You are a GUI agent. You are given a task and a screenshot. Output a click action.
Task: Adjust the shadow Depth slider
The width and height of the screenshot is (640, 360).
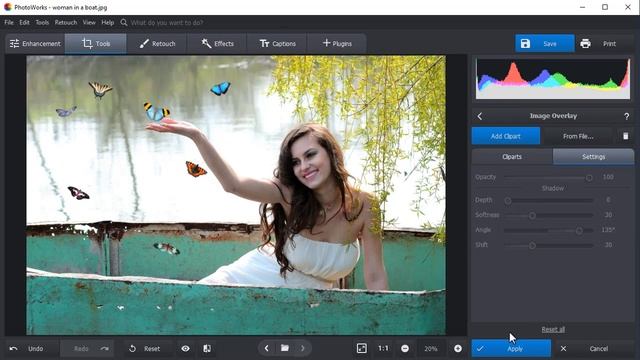click(549, 200)
